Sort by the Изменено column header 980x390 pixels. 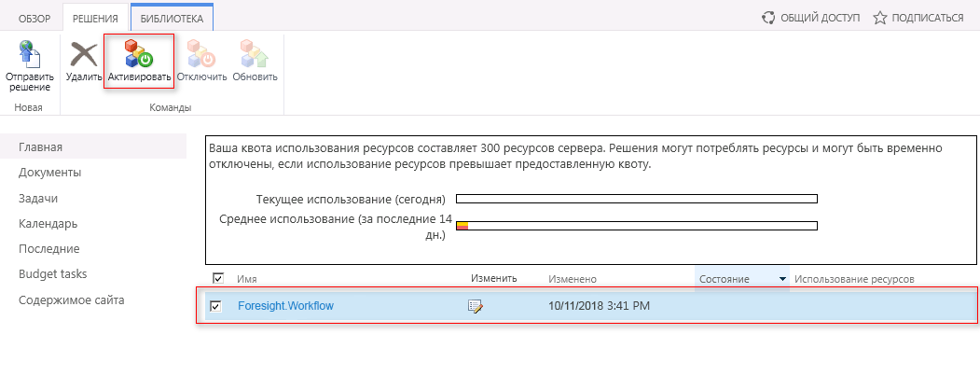click(x=573, y=279)
